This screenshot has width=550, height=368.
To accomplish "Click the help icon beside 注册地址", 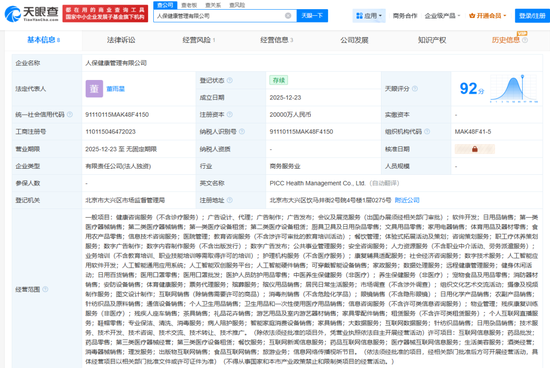I will click(229, 200).
